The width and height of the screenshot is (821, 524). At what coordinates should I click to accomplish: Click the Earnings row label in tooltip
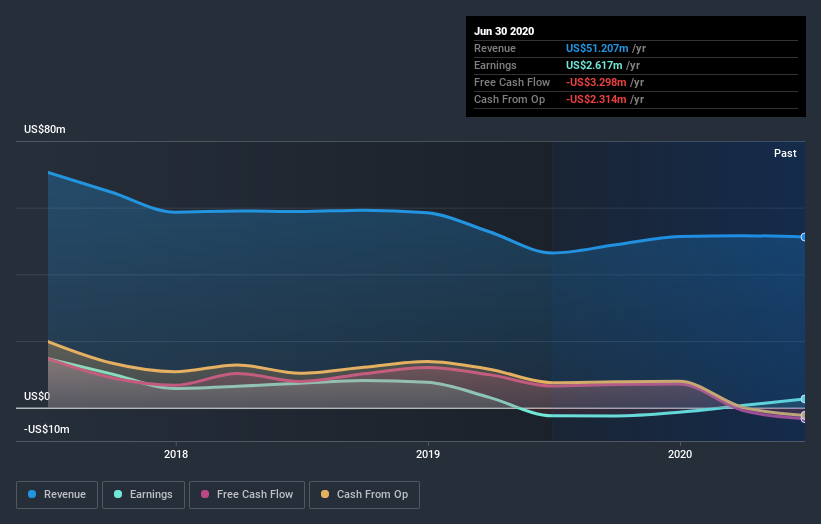point(495,65)
